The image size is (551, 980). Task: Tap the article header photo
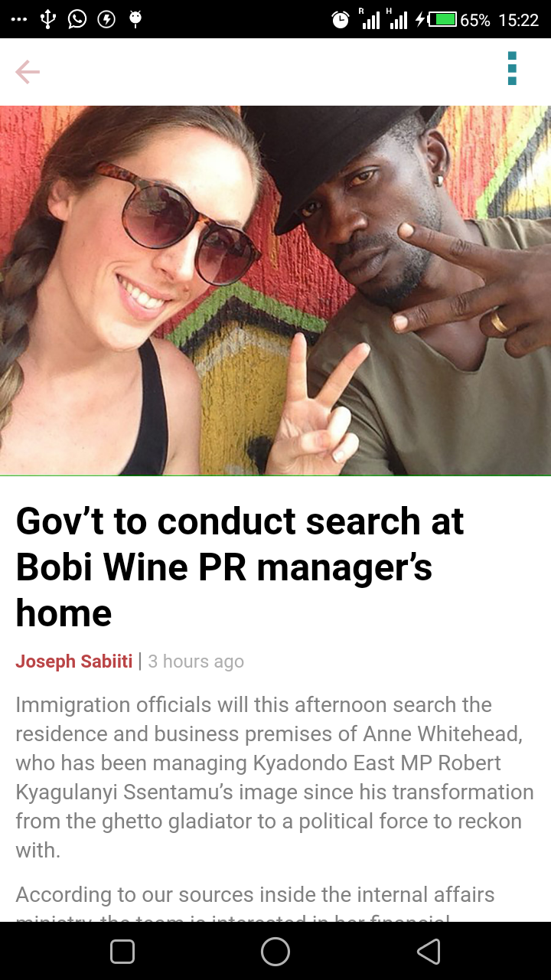tap(275, 290)
